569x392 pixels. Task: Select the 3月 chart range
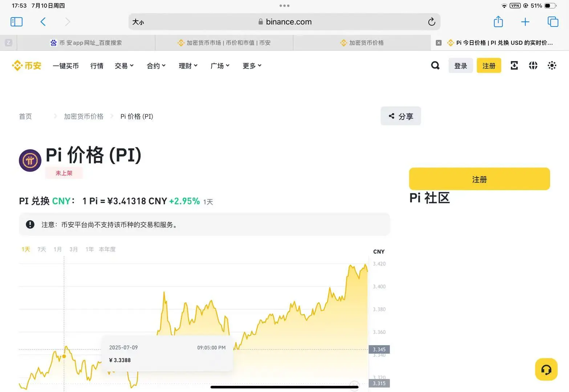click(73, 249)
